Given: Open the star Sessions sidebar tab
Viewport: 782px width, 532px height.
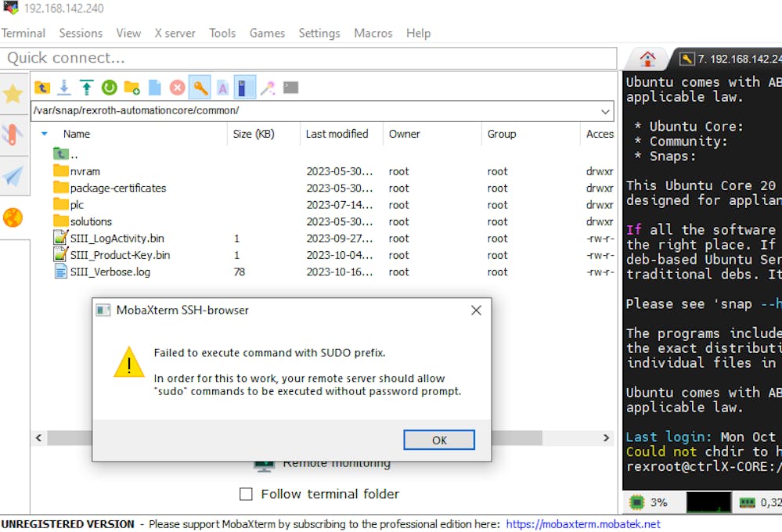Looking at the screenshot, I should pos(13,94).
